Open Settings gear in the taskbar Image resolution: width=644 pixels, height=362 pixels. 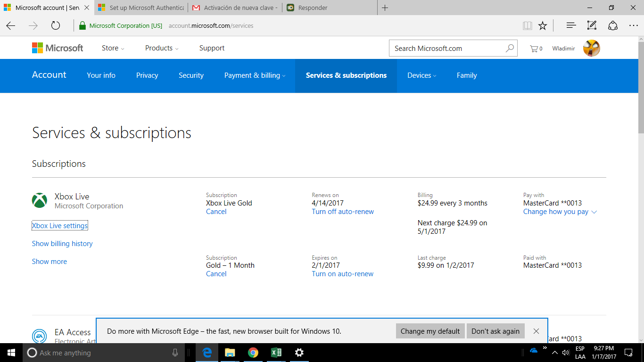coord(299,353)
